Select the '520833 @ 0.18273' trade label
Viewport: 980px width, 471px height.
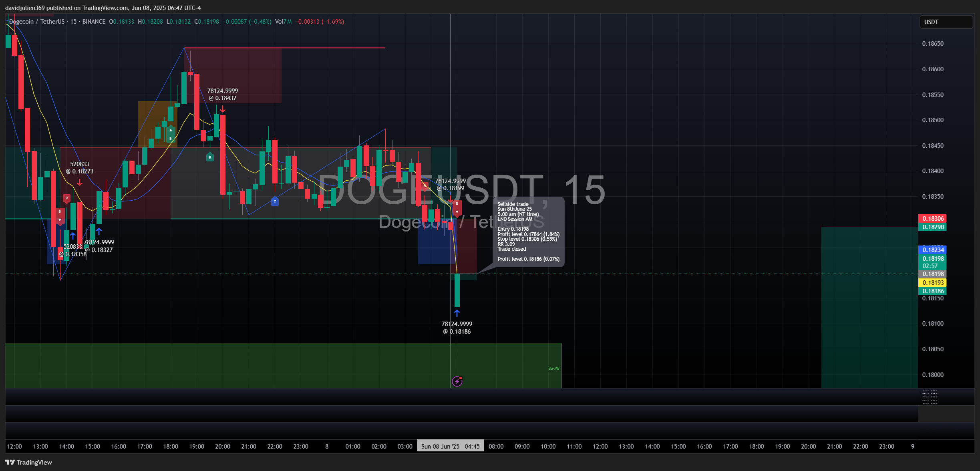point(80,168)
